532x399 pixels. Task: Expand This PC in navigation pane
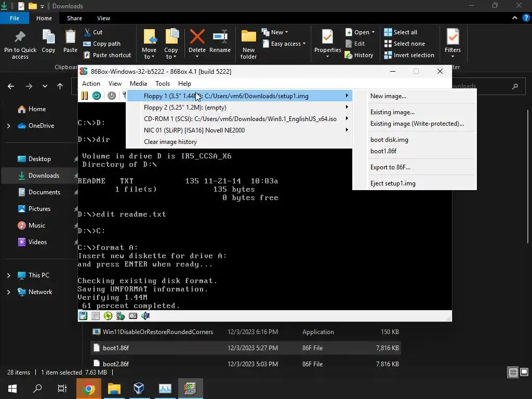point(8,275)
